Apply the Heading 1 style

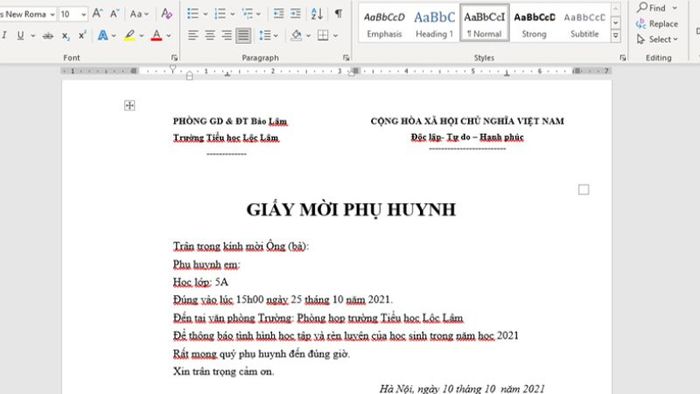434,24
